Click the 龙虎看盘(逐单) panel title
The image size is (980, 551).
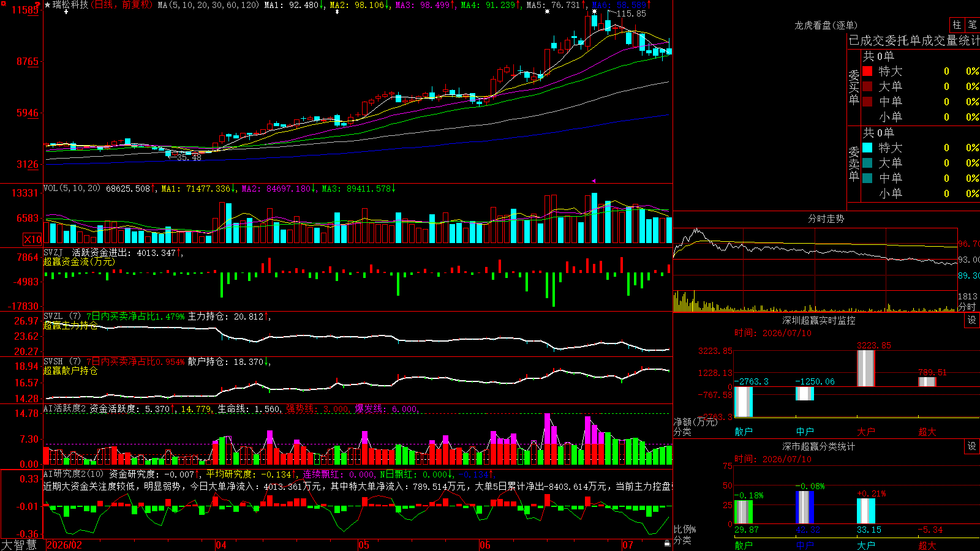(x=826, y=25)
